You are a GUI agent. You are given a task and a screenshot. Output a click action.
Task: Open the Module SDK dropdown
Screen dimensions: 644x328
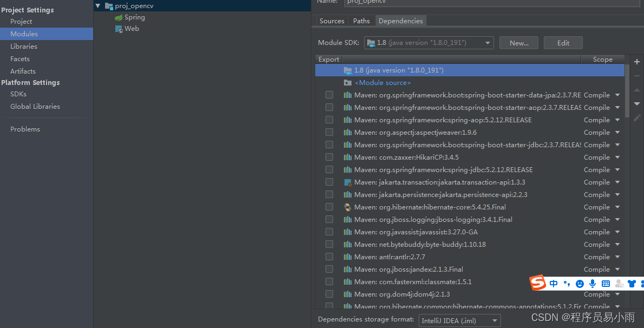428,43
